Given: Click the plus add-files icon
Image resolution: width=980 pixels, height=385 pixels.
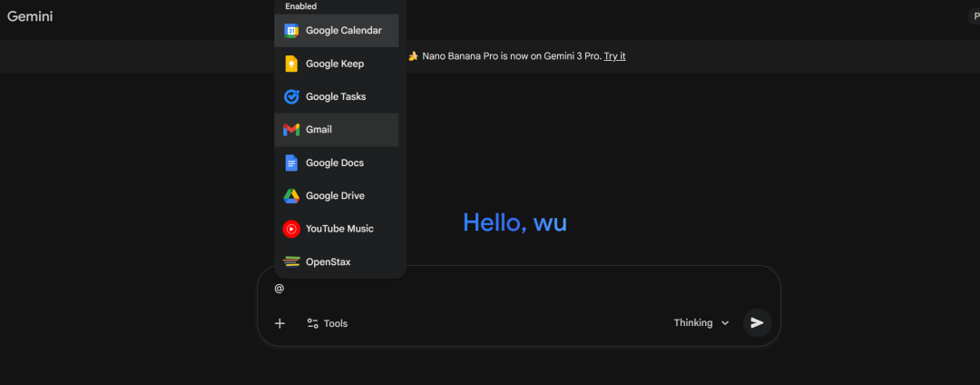Looking at the screenshot, I should (x=280, y=323).
